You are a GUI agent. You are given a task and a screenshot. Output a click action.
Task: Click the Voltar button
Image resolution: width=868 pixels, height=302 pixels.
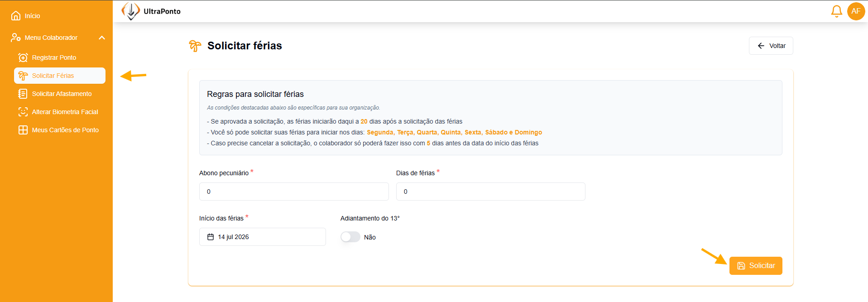pos(771,46)
